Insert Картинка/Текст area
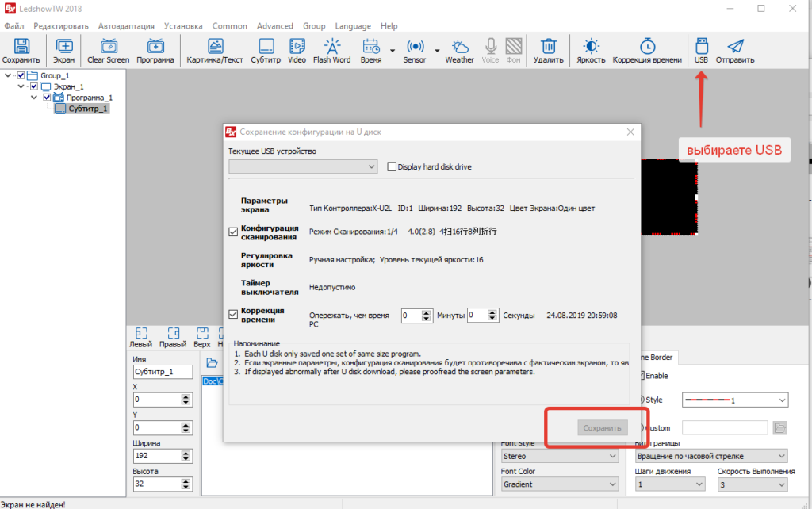812x509 pixels. coord(215,51)
